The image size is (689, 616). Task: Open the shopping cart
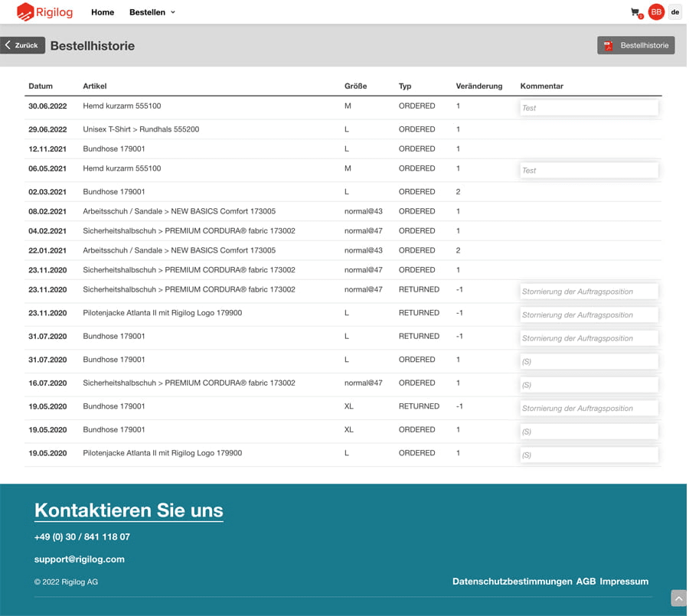pos(635,12)
